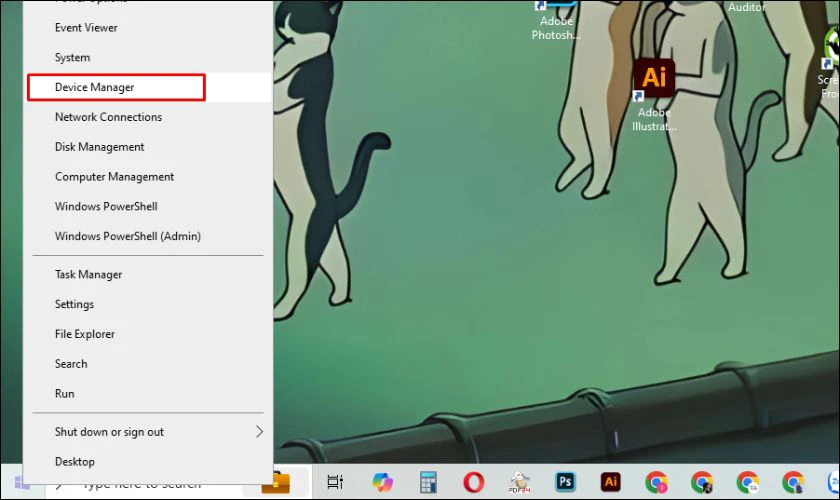This screenshot has height=500, width=840.
Task: Open the Opera browser taskbar icon
Action: click(x=474, y=482)
